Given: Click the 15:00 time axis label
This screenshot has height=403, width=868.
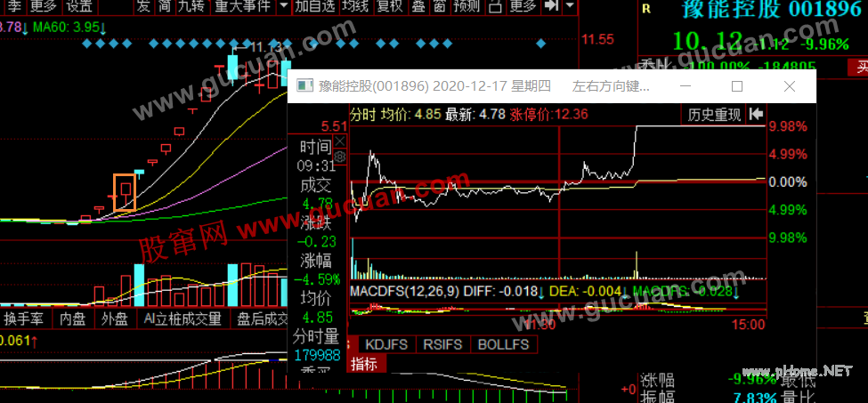Looking at the screenshot, I should tap(750, 325).
